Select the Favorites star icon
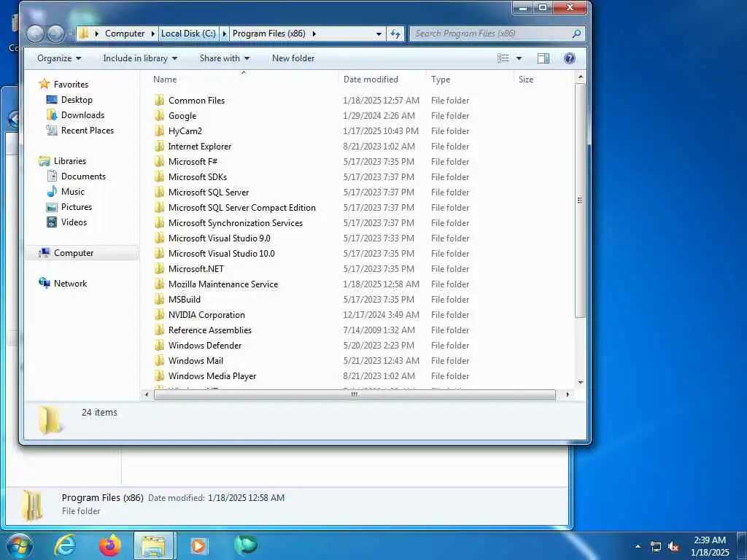This screenshot has width=747, height=560. pyautogui.click(x=44, y=84)
